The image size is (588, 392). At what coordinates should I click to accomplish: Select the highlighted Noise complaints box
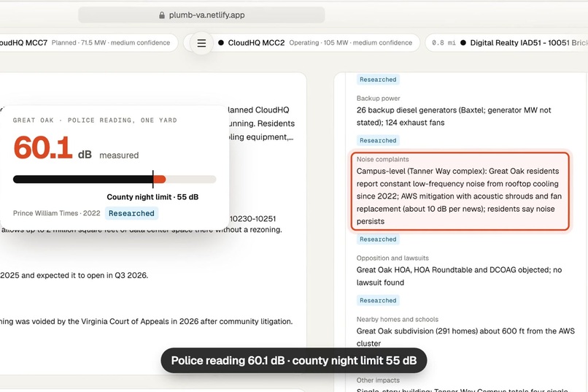[460, 191]
